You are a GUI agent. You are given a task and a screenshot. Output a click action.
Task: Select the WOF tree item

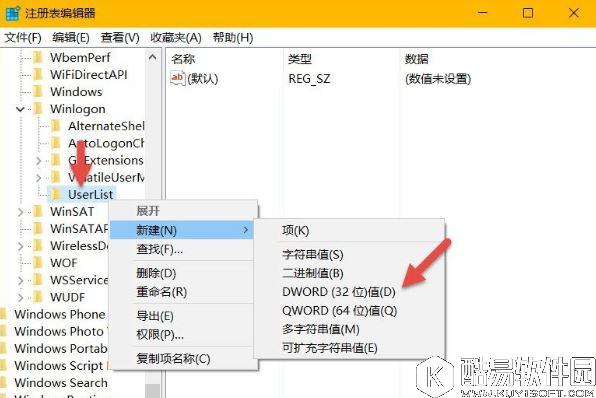[x=63, y=263]
